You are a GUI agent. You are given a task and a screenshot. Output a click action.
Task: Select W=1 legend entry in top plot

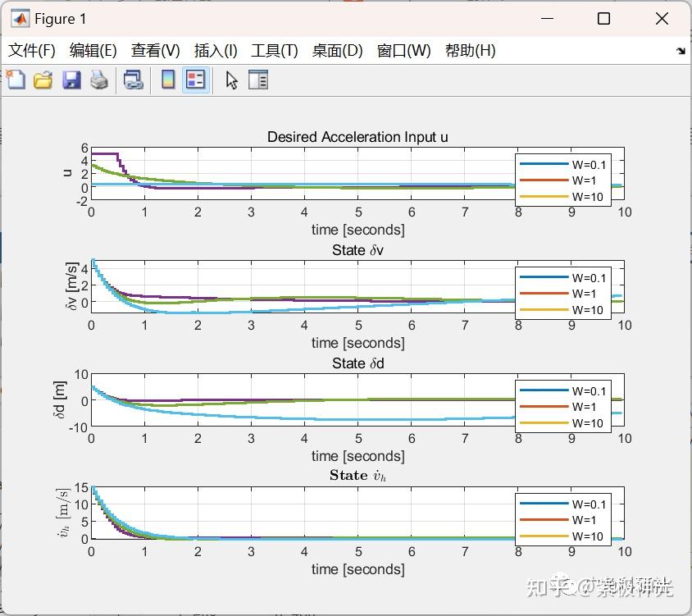click(x=558, y=180)
